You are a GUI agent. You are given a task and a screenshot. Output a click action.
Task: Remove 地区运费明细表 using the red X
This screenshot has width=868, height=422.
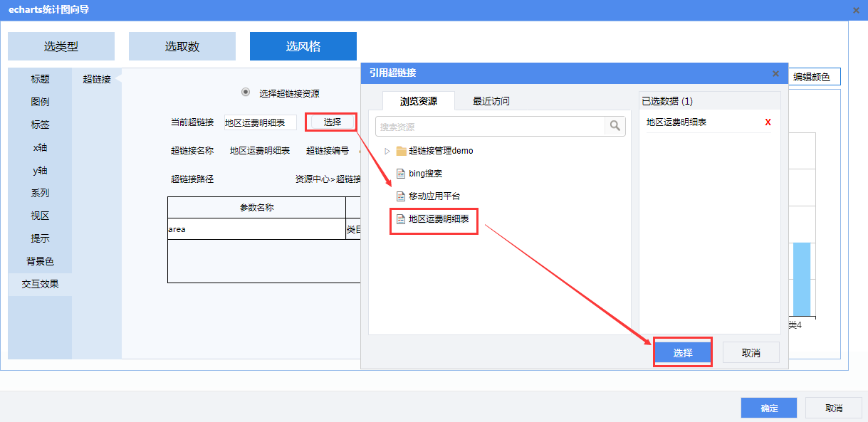pyautogui.click(x=768, y=122)
